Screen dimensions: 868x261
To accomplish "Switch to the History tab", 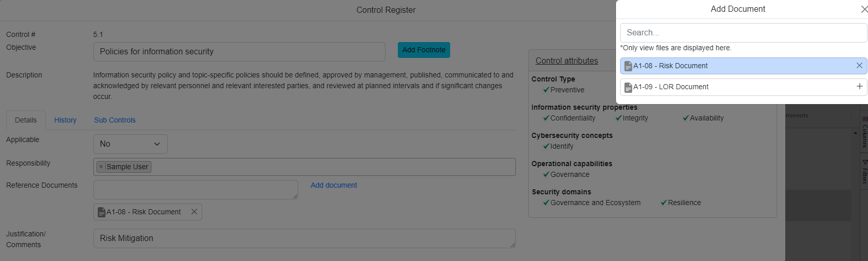I will click(x=65, y=120).
